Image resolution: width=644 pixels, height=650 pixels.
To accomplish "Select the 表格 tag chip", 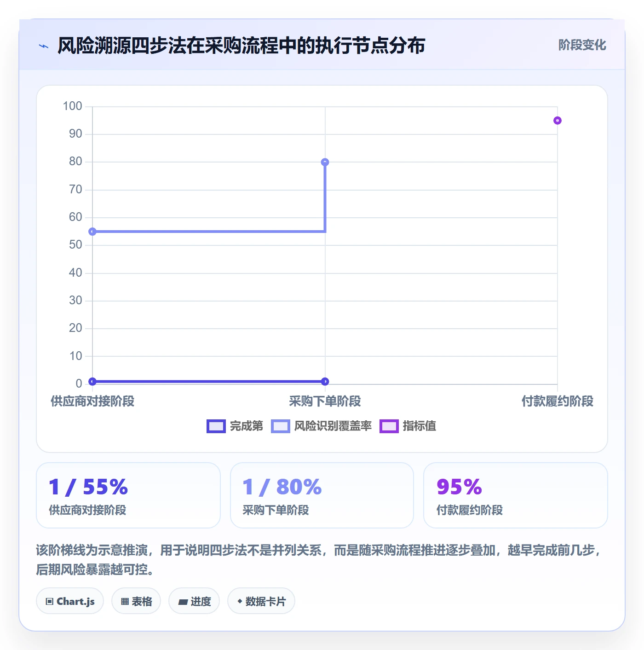I will (136, 601).
